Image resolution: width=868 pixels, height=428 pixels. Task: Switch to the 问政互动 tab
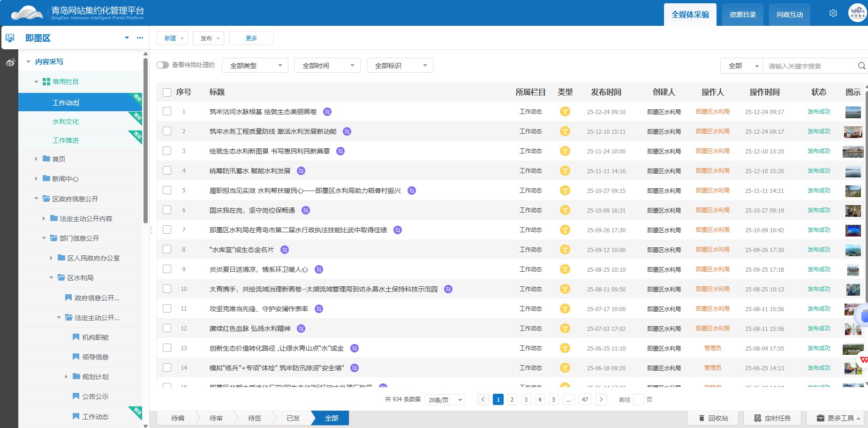click(790, 15)
